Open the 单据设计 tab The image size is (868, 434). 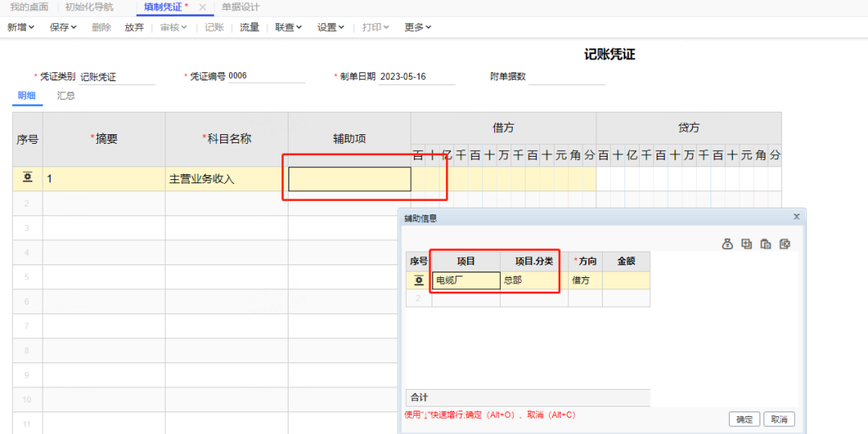[240, 7]
